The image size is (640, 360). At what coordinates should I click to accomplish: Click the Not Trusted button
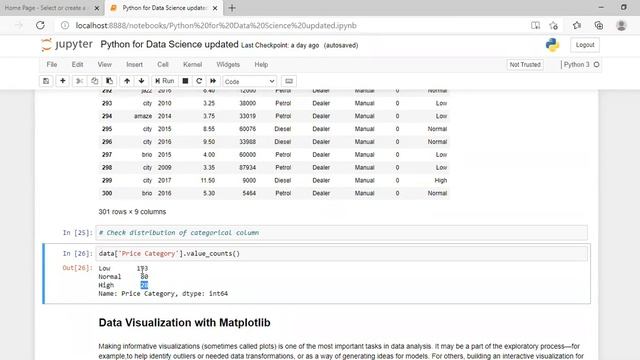click(525, 64)
